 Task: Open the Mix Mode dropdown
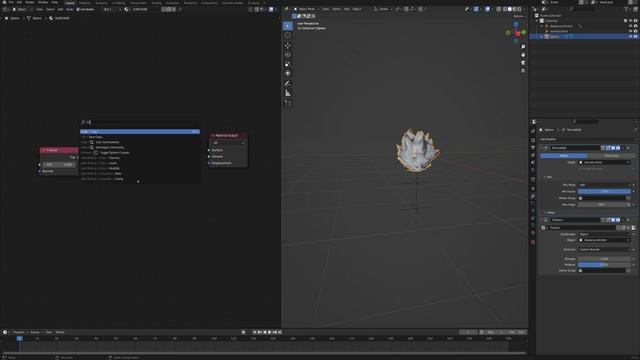click(x=604, y=185)
